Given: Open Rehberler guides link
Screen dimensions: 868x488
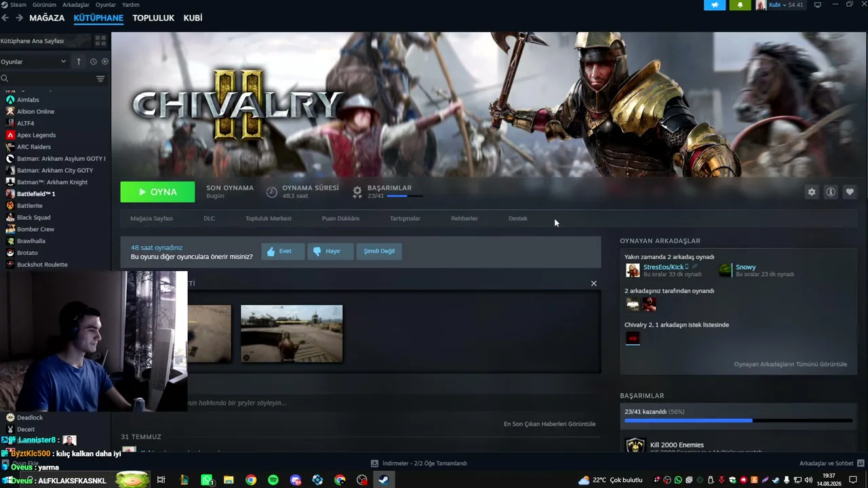Looking at the screenshot, I should click(465, 218).
